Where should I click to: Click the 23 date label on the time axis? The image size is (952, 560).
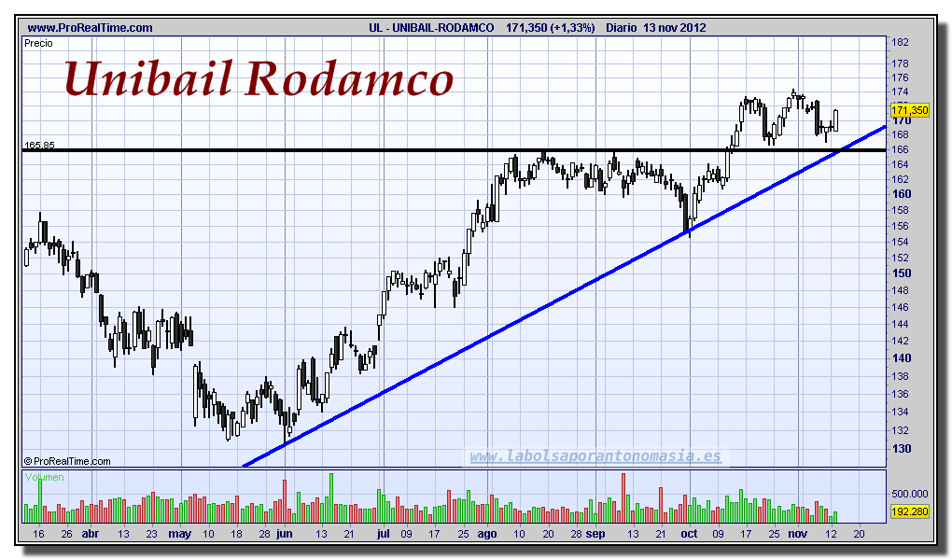[x=152, y=534]
